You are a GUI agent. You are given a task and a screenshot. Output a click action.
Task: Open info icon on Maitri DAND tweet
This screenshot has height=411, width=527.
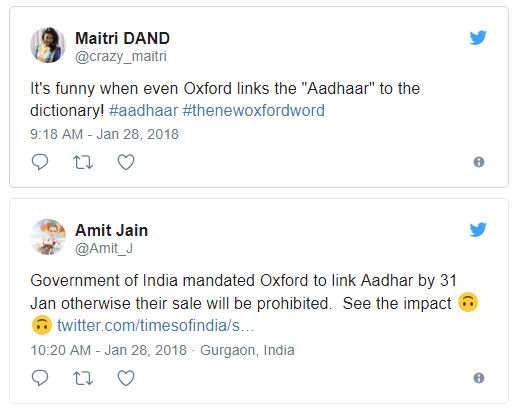click(x=479, y=162)
